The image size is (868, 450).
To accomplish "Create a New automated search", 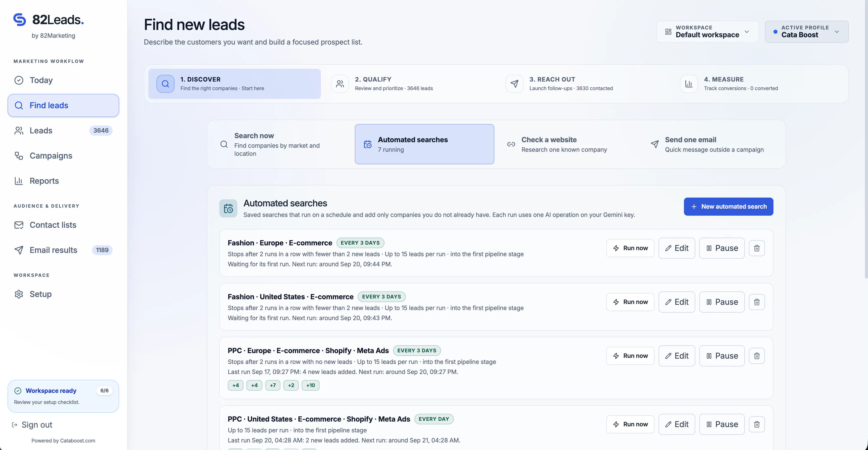I will (x=728, y=206).
